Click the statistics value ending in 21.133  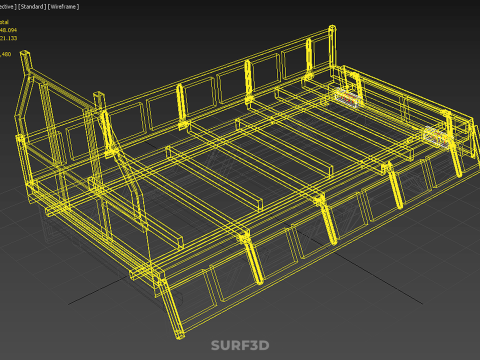pos(8,38)
